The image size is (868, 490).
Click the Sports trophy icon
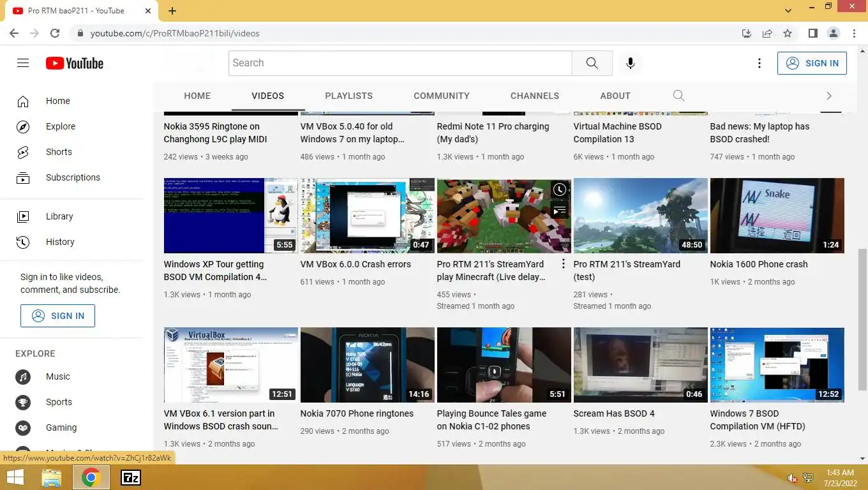point(23,403)
